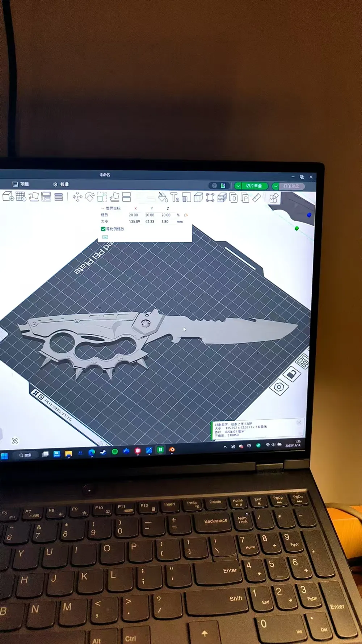
Task: Select the paint bucket painting tool
Action: pyautogui.click(x=163, y=197)
